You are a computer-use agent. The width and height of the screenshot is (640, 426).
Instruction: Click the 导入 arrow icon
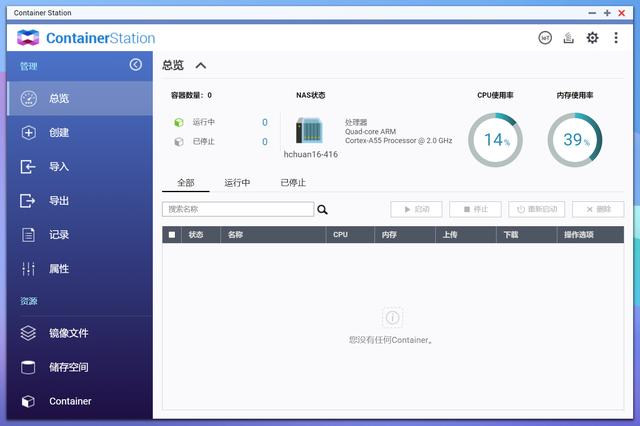click(x=28, y=166)
